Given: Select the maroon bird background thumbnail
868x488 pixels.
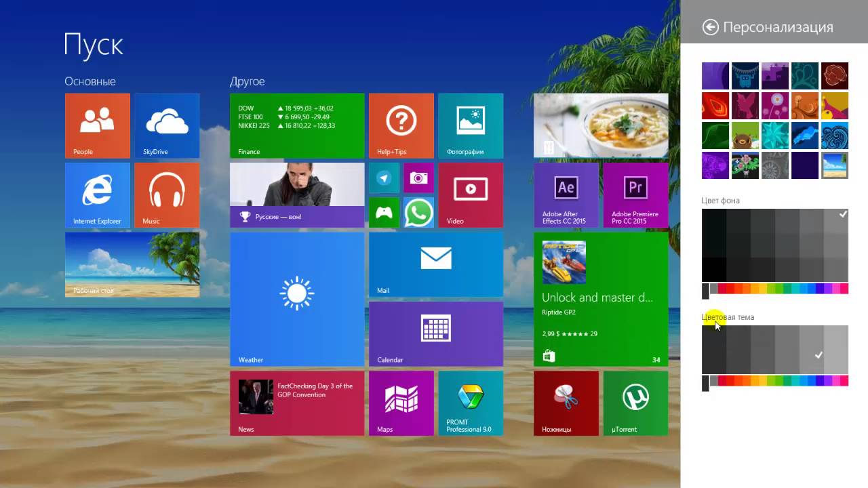Looking at the screenshot, I should 745,106.
